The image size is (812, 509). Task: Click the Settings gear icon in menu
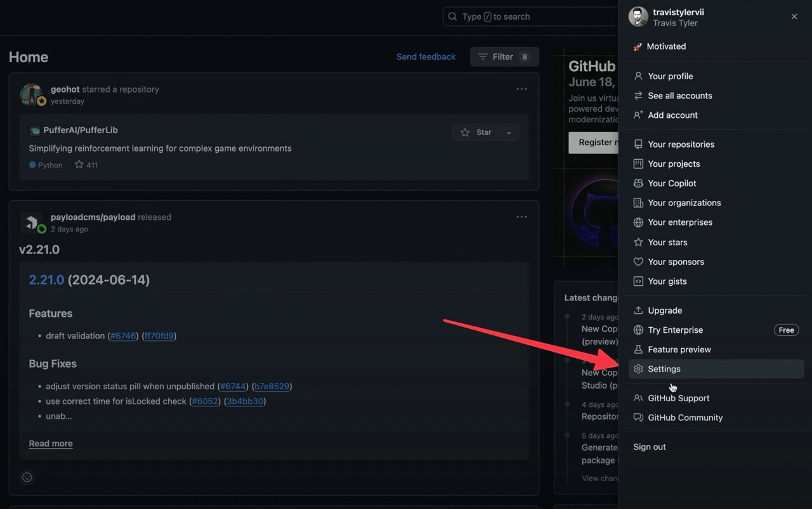pos(638,369)
